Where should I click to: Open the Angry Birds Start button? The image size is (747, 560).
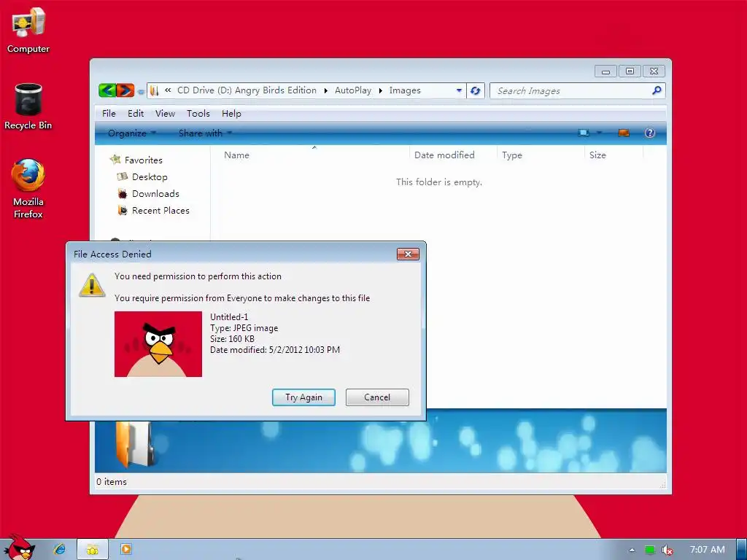coord(20,548)
